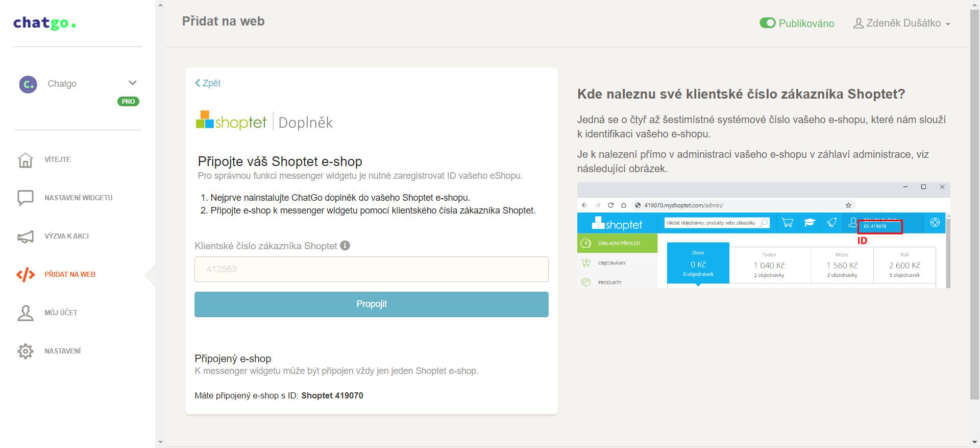Click the sidebar scroll down arrow
This screenshot has height=448, width=980.
pyautogui.click(x=160, y=442)
